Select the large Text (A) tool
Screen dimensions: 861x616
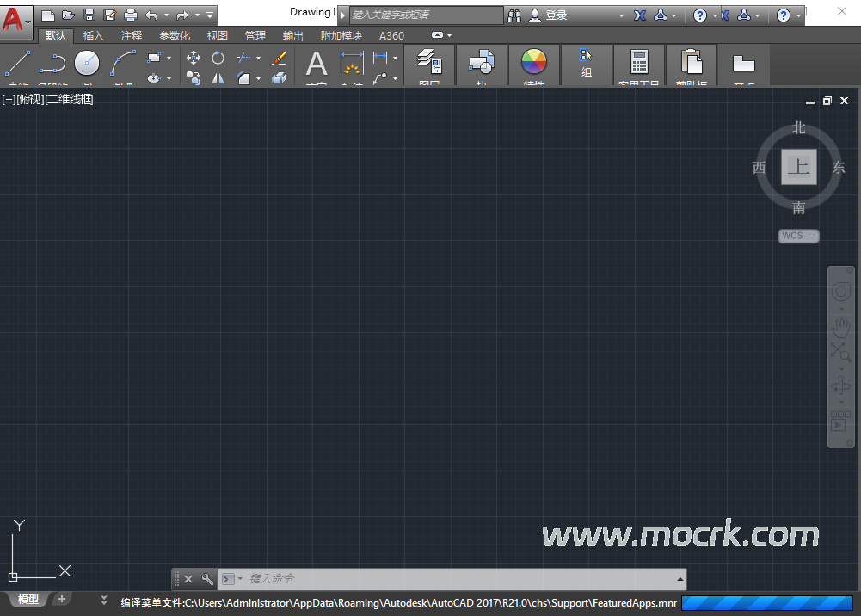(317, 64)
